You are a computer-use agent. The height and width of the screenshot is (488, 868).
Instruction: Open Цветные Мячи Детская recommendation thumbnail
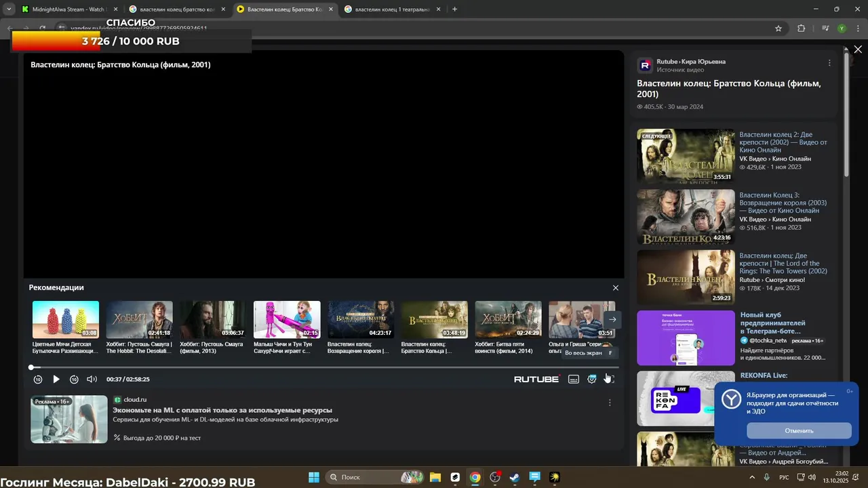tap(66, 320)
